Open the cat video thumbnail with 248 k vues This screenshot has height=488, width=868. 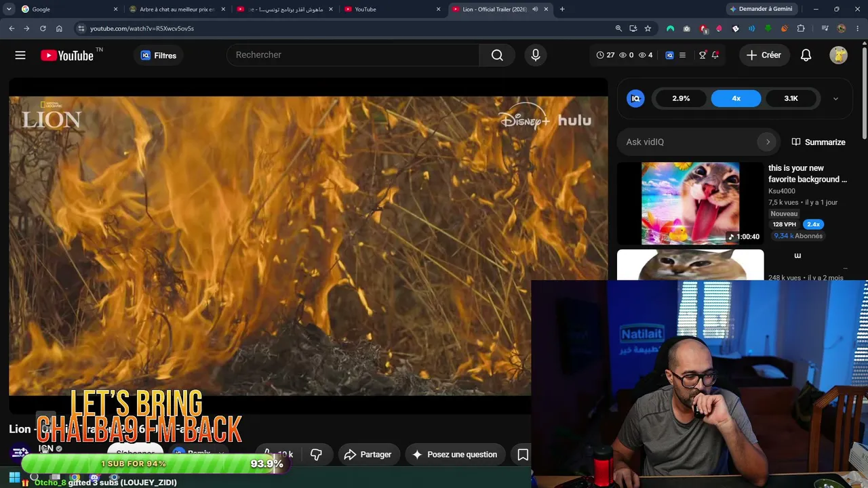690,265
